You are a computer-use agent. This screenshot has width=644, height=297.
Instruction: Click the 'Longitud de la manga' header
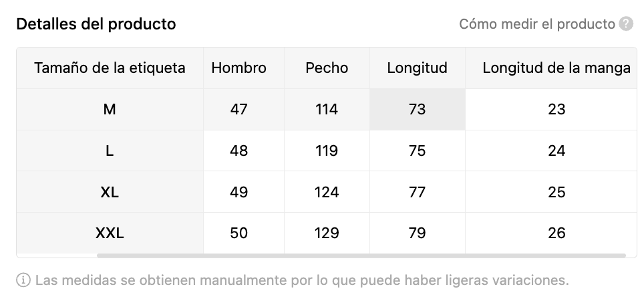coord(556,68)
